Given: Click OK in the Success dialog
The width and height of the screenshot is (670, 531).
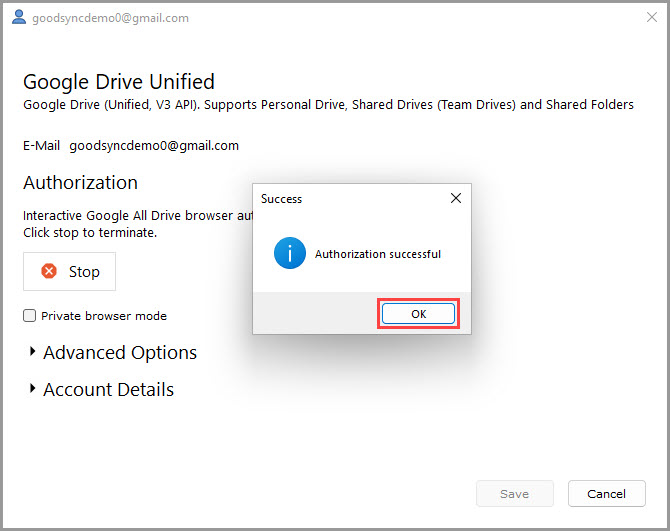Looking at the screenshot, I should pos(418,314).
